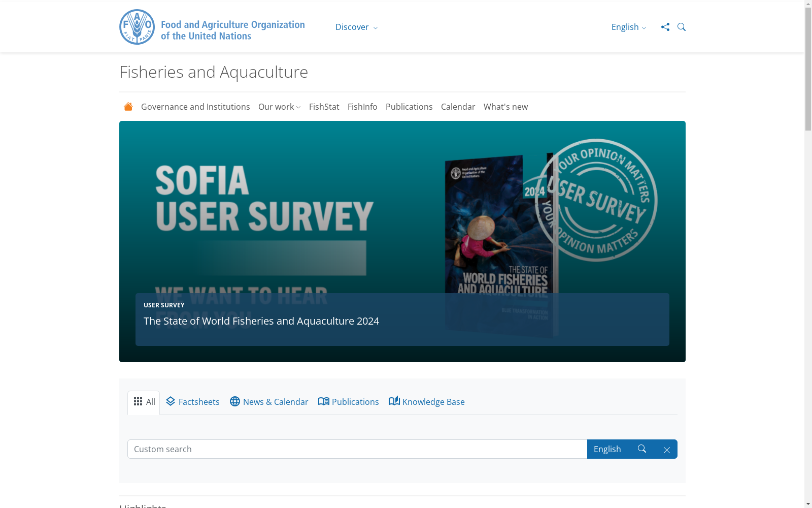Screen dimensions: 812x508
Task: Switch to the Publications tab with book icon
Action: point(349,402)
